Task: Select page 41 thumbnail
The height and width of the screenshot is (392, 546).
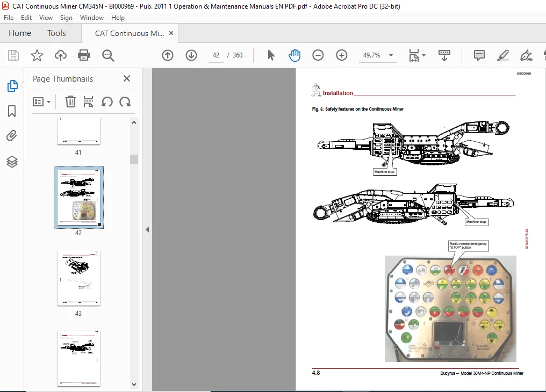Action: pyautogui.click(x=78, y=131)
